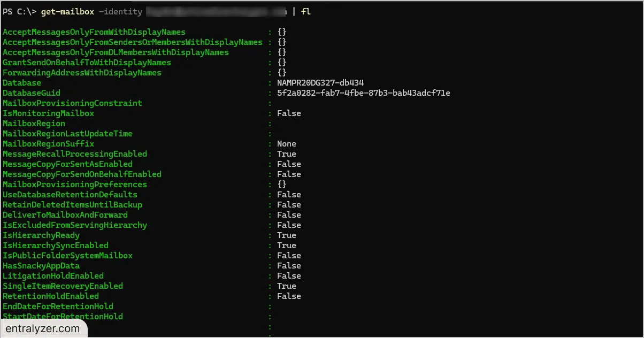Select the AcceptMessagesOnlyFromSendersOrMembersWithDisplayNames property name

(x=133, y=42)
